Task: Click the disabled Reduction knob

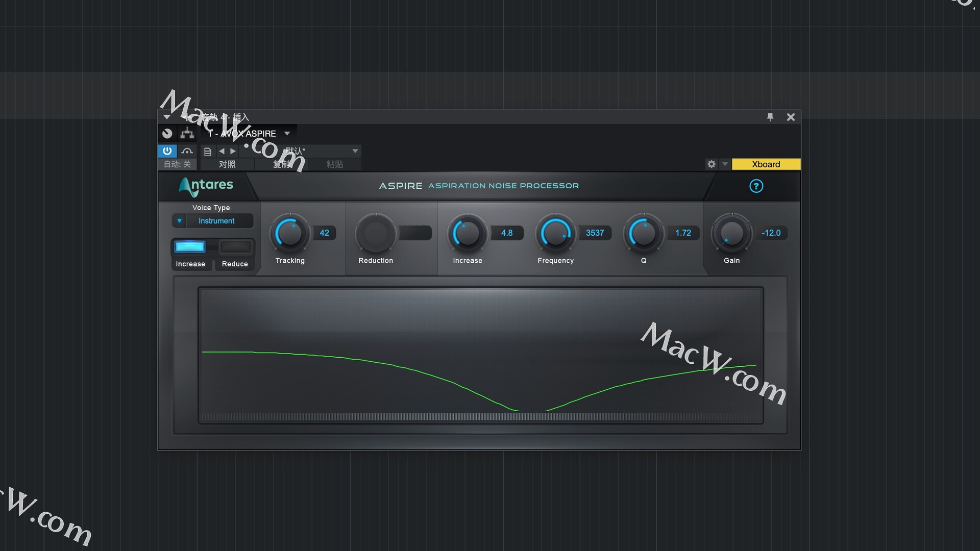Action: pyautogui.click(x=376, y=233)
